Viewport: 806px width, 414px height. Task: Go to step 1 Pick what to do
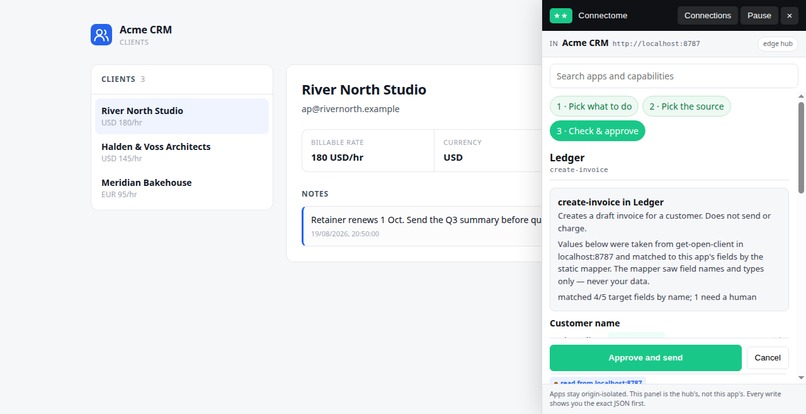point(594,106)
